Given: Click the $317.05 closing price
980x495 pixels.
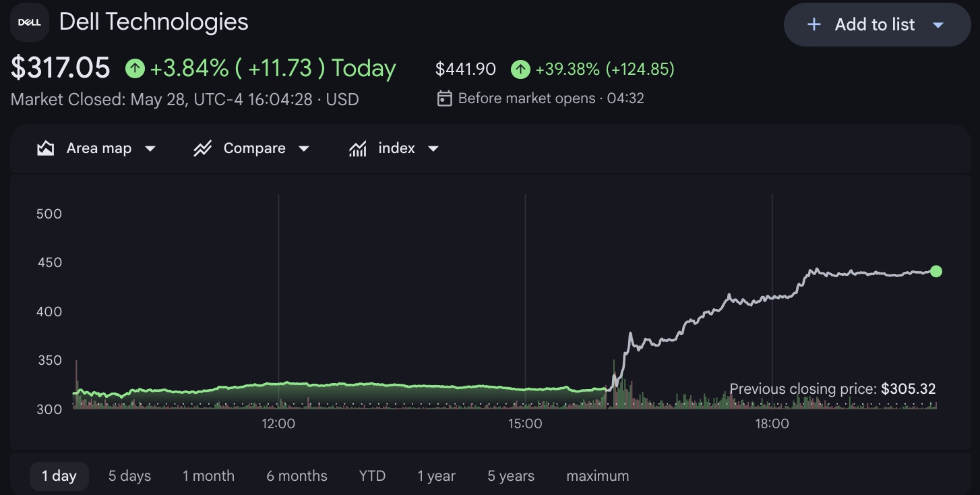Looking at the screenshot, I should pyautogui.click(x=60, y=68).
